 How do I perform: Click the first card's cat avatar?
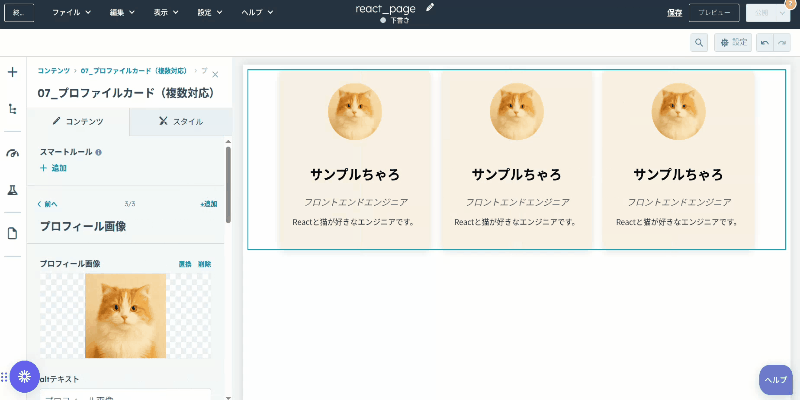tap(355, 112)
